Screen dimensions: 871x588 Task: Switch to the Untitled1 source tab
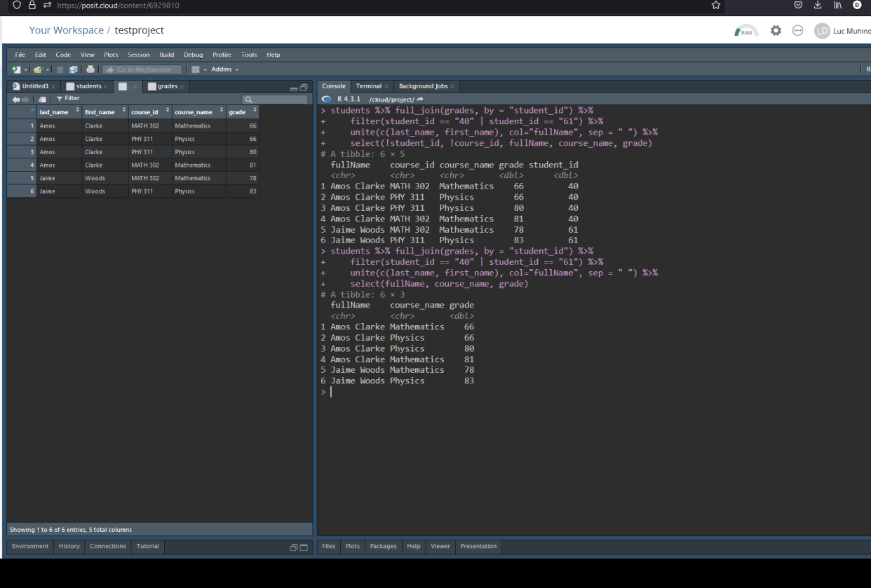[x=34, y=86]
